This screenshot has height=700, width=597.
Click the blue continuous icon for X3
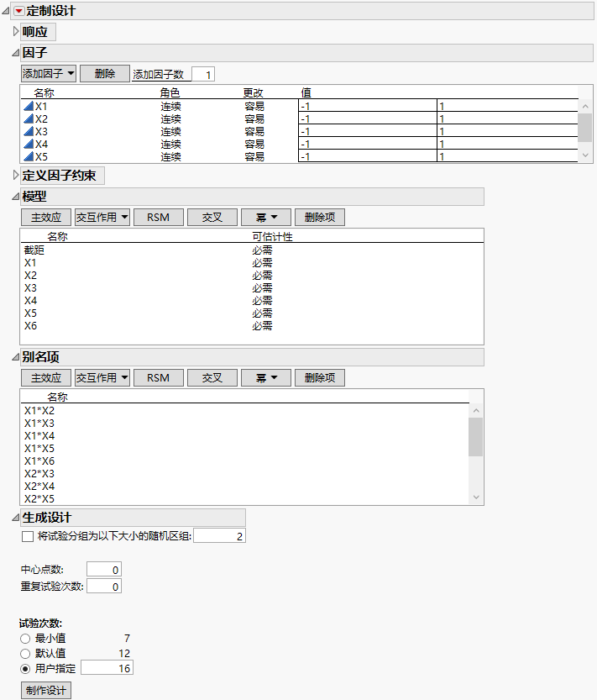pos(28,131)
